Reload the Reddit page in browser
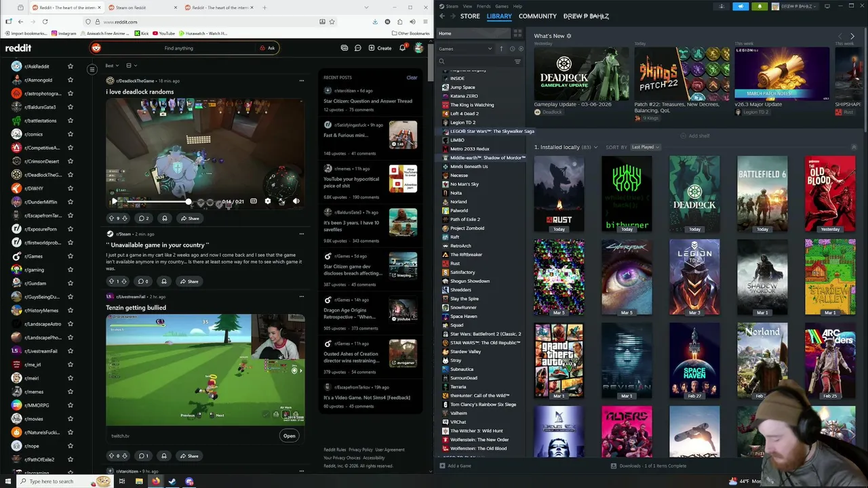 [45, 22]
